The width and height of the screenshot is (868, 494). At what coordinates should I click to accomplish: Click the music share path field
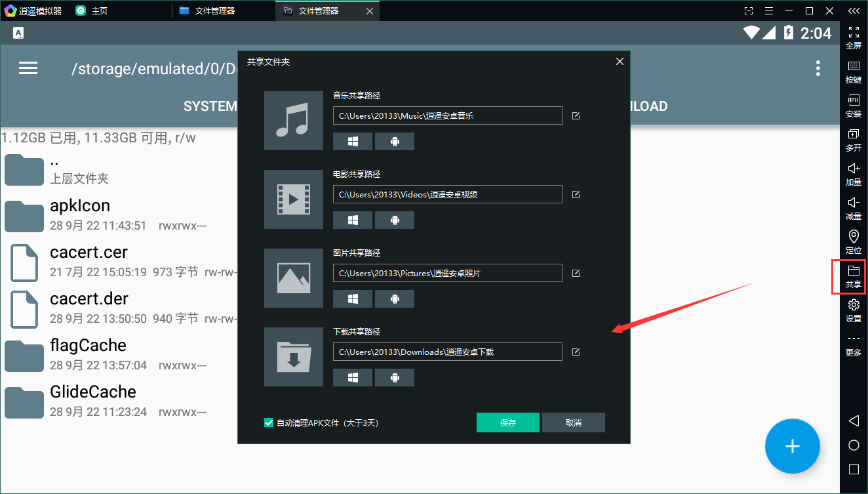pyautogui.click(x=448, y=115)
